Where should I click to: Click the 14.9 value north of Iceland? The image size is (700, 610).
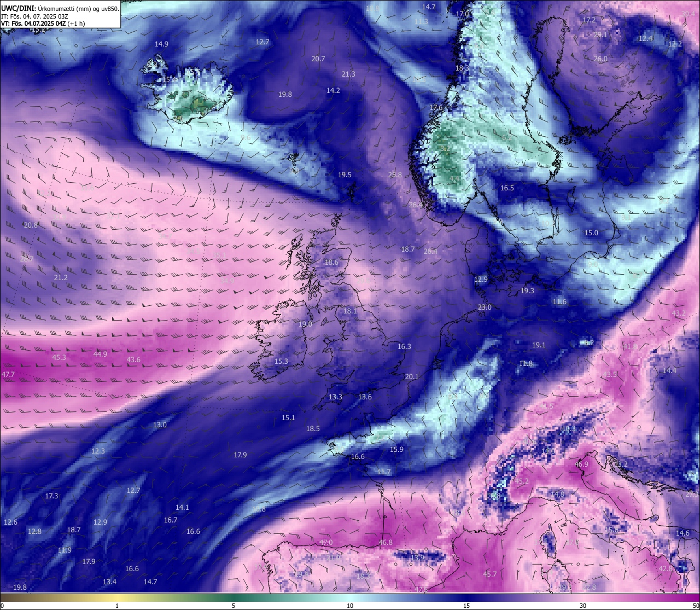(x=161, y=44)
